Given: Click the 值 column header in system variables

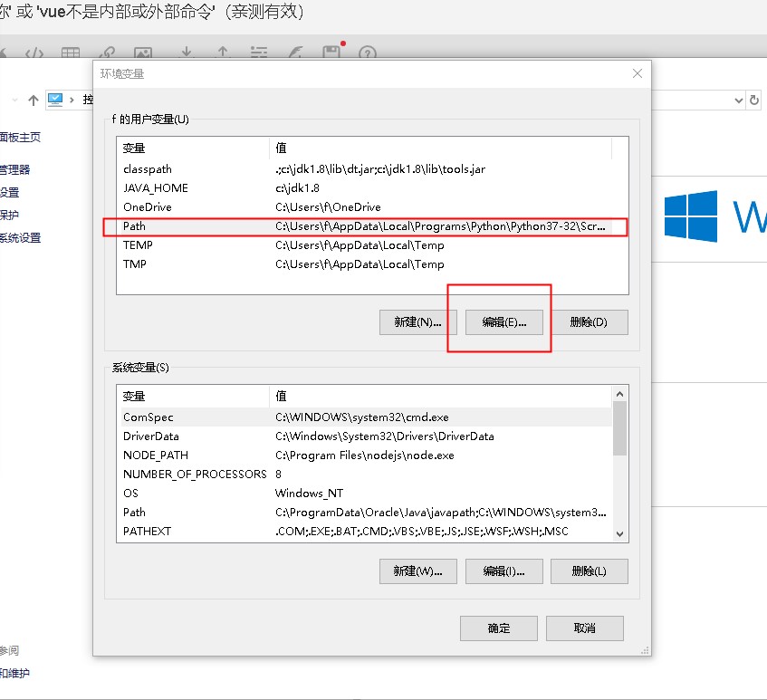Looking at the screenshot, I should [x=440, y=397].
